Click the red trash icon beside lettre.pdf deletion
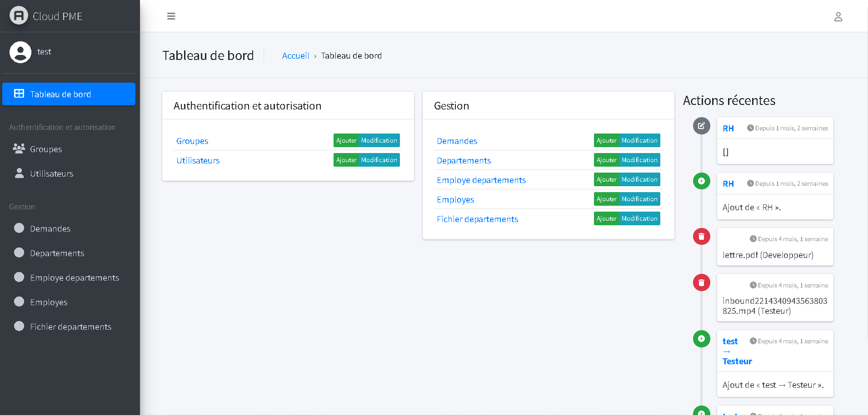The height and width of the screenshot is (416, 868). coord(701,236)
